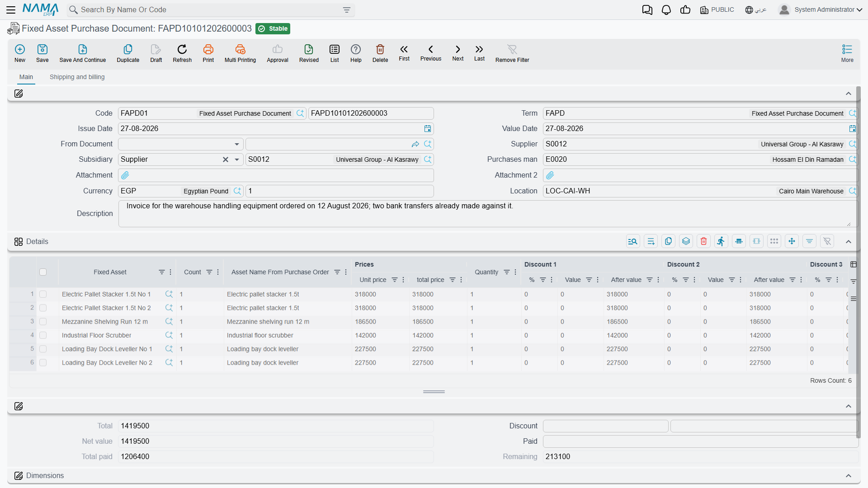Image resolution: width=868 pixels, height=488 pixels.
Task: Click Remove Filter
Action: pyautogui.click(x=512, y=53)
